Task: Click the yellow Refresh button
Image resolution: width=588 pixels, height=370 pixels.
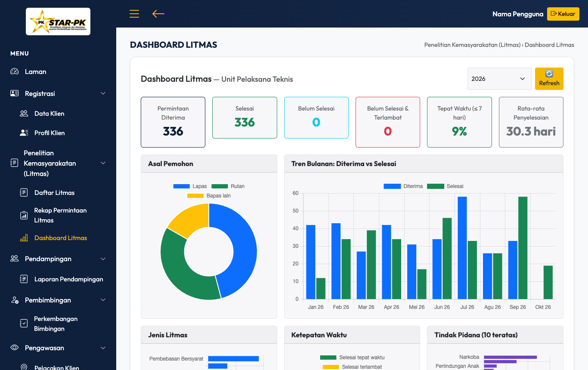Action: (x=549, y=79)
